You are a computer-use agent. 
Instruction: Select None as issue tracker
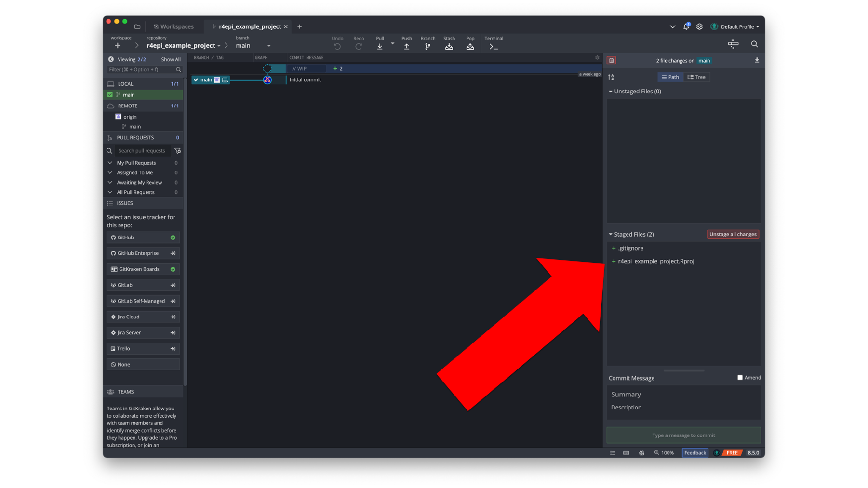tap(143, 365)
